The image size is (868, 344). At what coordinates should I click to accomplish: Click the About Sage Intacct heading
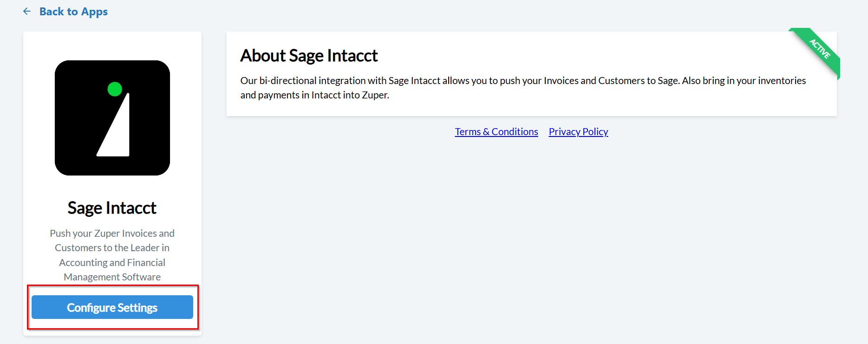[x=309, y=56]
